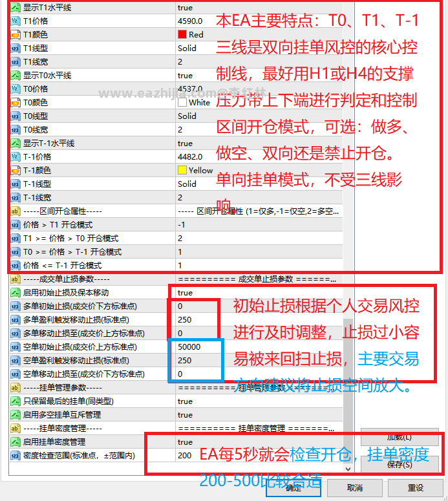Click the parameter list scrollbar down arrow

(x=348, y=469)
